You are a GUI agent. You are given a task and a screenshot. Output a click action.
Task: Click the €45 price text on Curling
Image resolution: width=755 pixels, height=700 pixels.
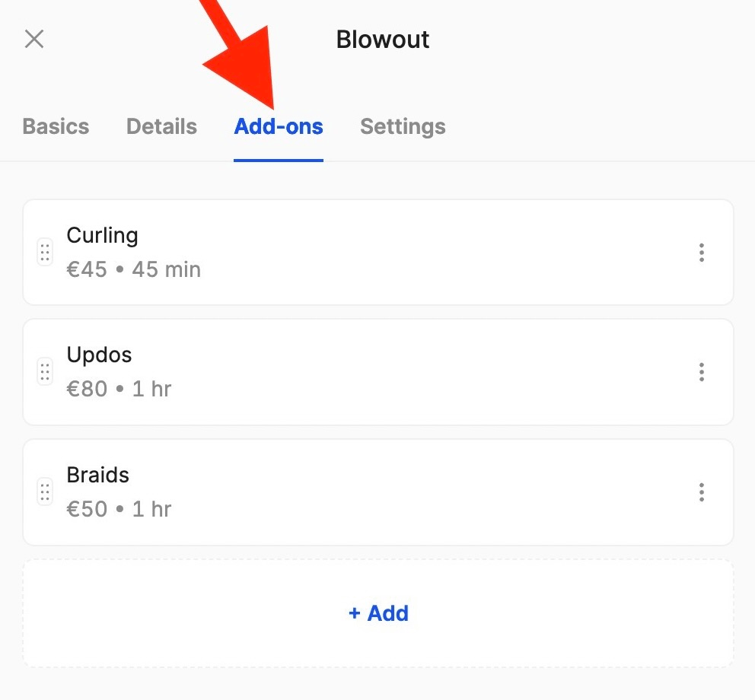tap(87, 269)
